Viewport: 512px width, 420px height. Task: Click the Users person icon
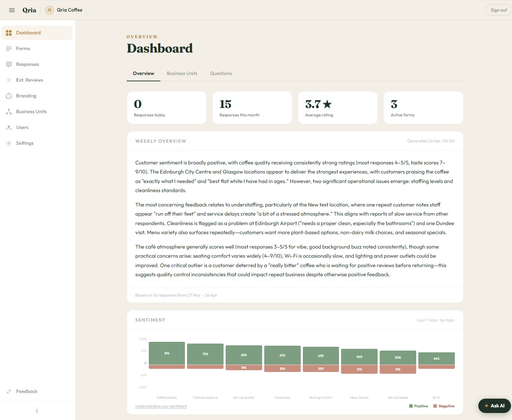(x=9, y=128)
